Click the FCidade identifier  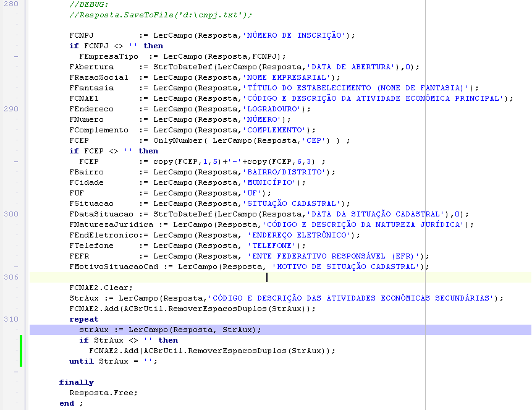pyautogui.click(x=87, y=183)
